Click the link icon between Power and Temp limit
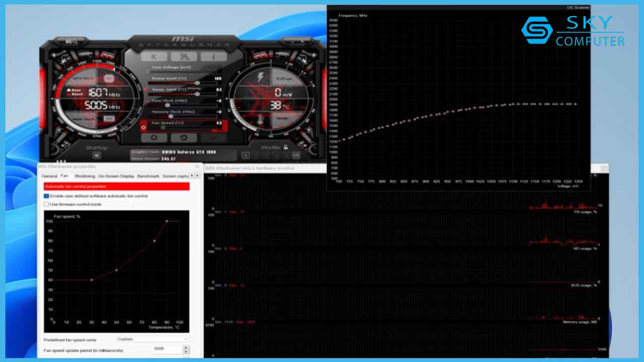This screenshot has height=362, width=644. pos(146,89)
